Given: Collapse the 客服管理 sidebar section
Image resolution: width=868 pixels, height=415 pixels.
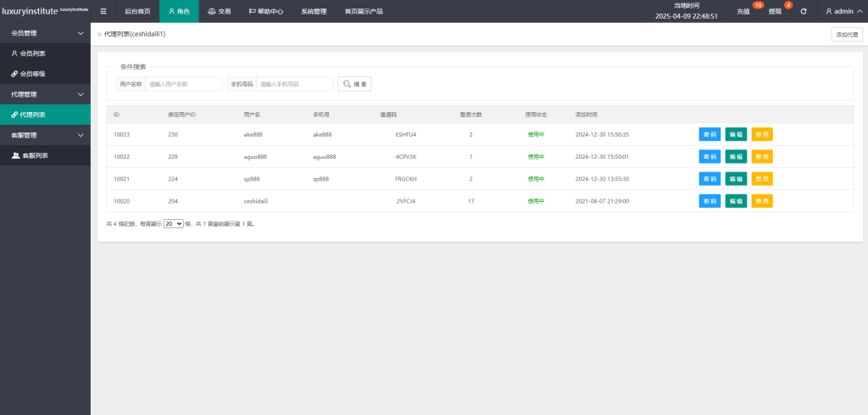Looking at the screenshot, I should coord(46,135).
